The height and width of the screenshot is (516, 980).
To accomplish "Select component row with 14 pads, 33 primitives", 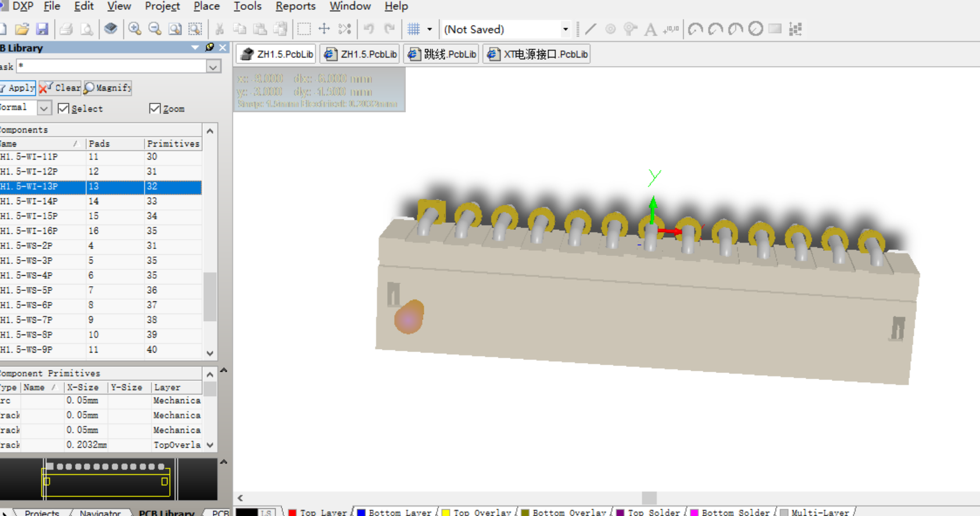I will (101, 201).
